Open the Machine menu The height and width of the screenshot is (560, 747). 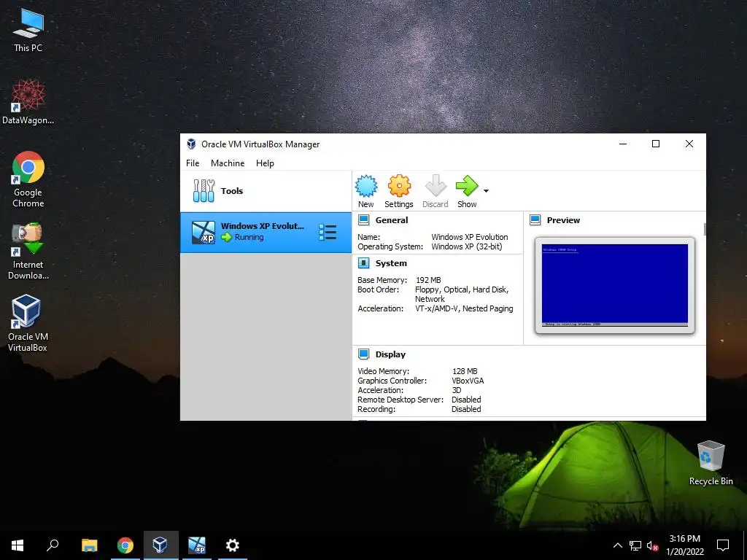tap(228, 163)
